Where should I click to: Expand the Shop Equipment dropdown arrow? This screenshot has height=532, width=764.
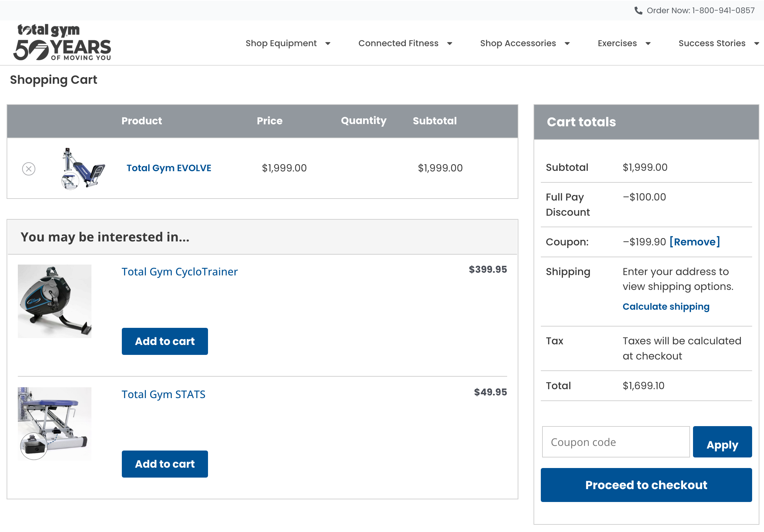328,44
